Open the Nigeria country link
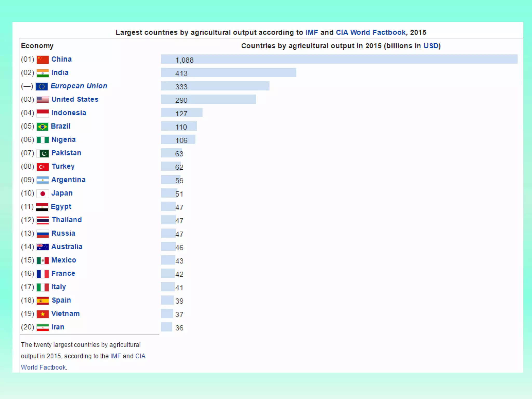 63,139
